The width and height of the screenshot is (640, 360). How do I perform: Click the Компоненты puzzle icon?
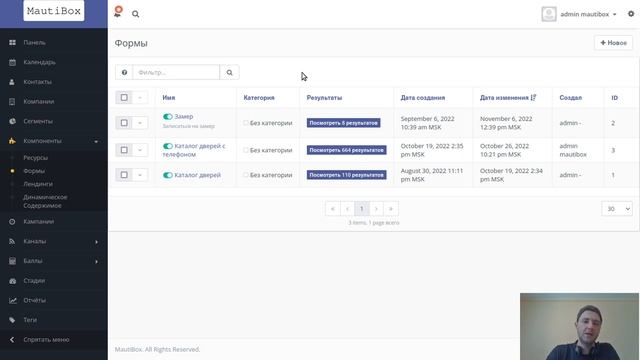(x=12, y=141)
